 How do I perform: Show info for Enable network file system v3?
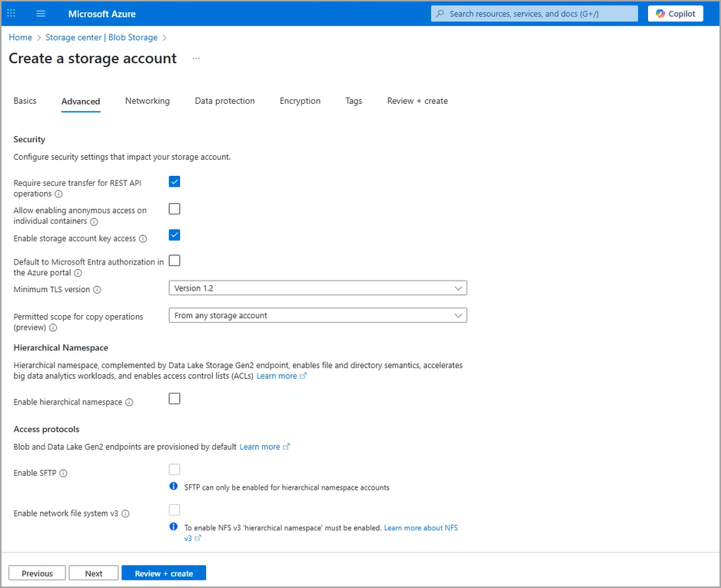[125, 513]
